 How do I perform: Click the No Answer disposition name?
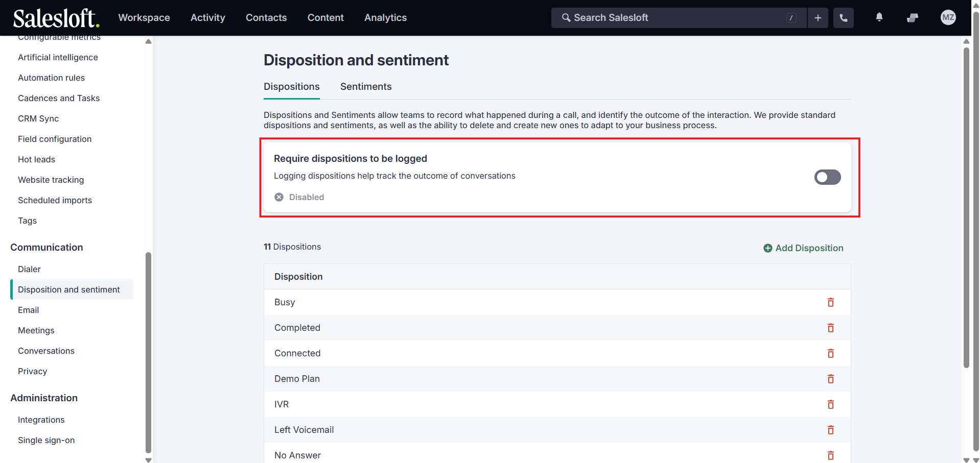(297, 455)
